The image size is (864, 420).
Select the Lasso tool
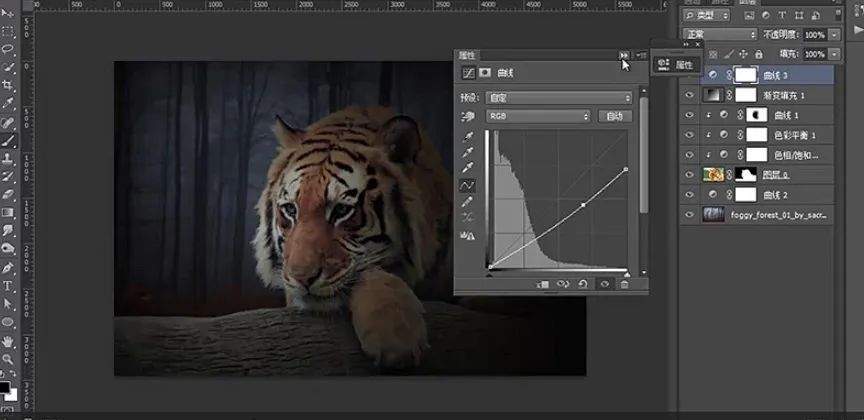(8, 48)
